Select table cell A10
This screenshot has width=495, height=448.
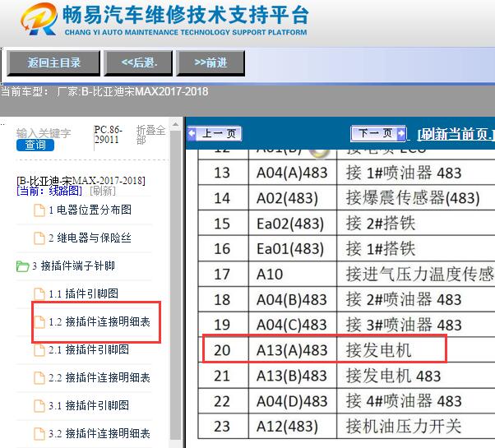tap(293, 274)
